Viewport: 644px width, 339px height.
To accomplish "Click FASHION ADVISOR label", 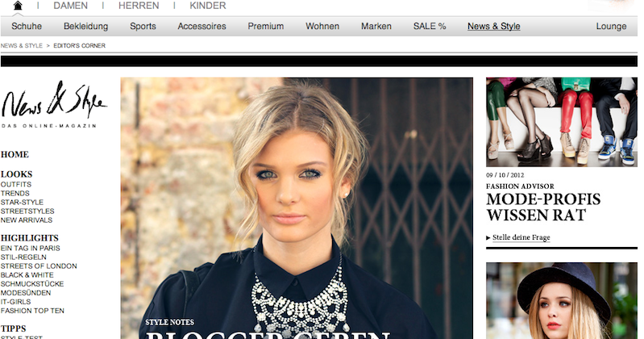I will click(x=520, y=186).
